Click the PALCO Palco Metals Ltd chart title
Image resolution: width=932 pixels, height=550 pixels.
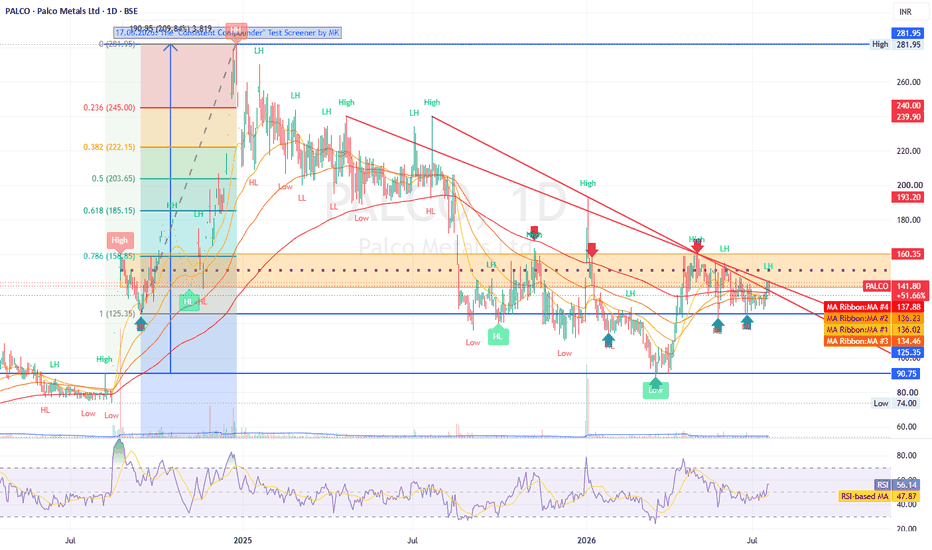tap(71, 11)
